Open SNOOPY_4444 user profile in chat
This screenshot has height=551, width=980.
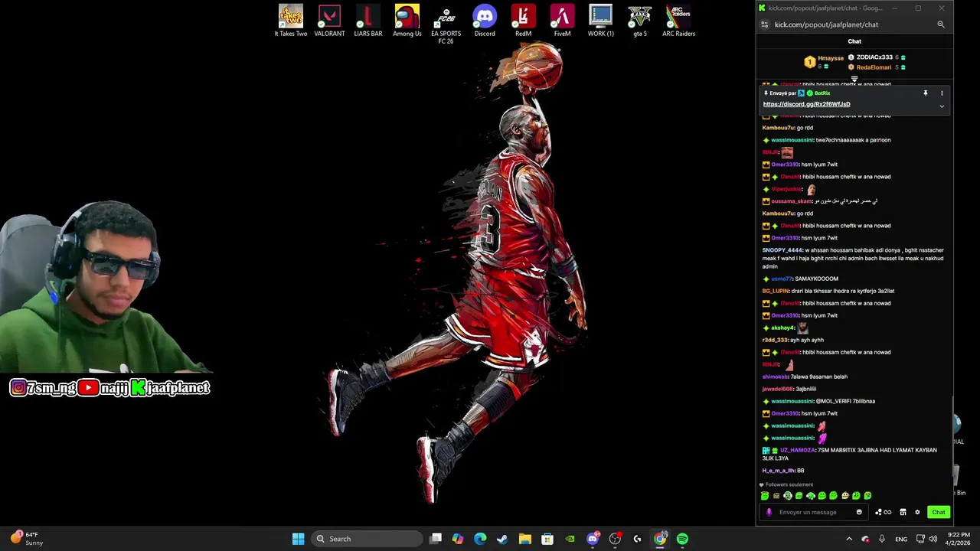tap(782, 250)
